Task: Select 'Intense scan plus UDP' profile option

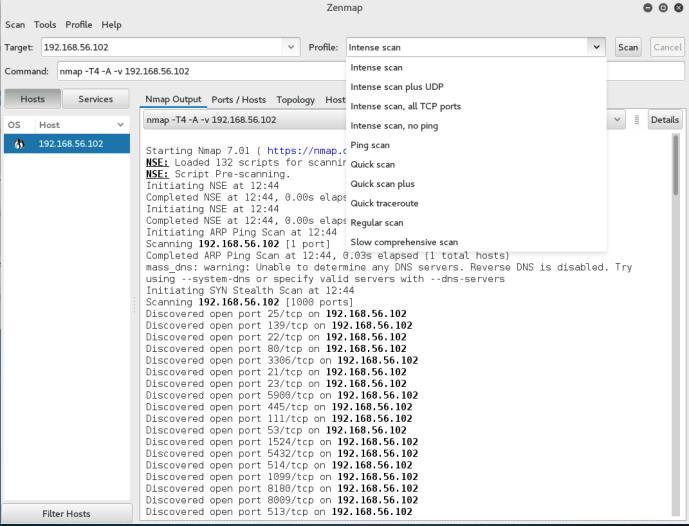Action: pyautogui.click(x=476, y=87)
